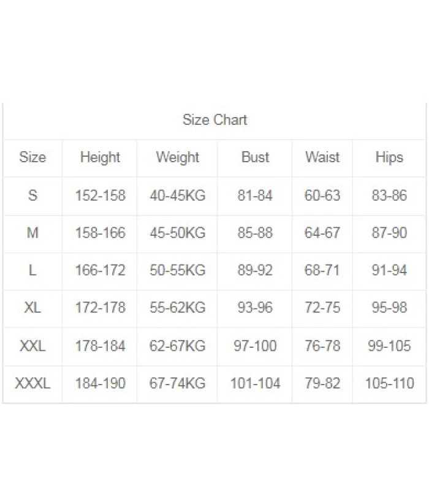Select the Hips column header
Viewport: 429px width, 504px height.
coord(389,157)
